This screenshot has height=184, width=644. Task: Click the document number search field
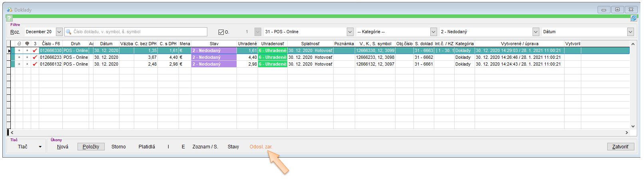138,32
